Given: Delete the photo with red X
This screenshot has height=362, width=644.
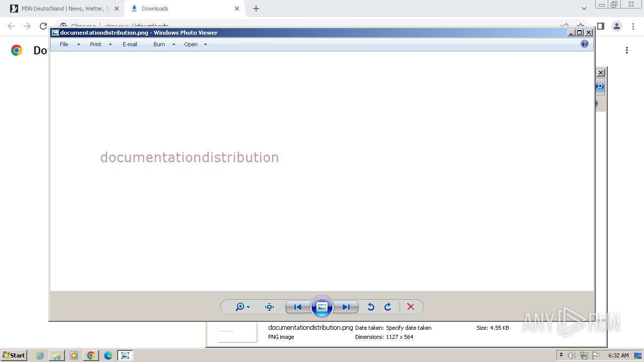Looking at the screenshot, I should tap(411, 307).
